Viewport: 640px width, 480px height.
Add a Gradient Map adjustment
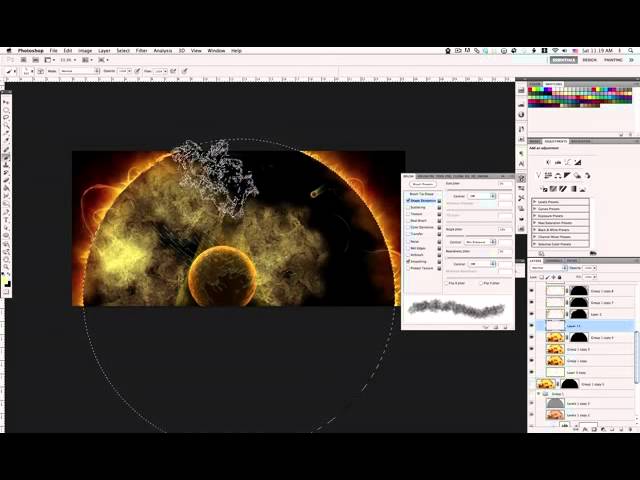coord(573,189)
